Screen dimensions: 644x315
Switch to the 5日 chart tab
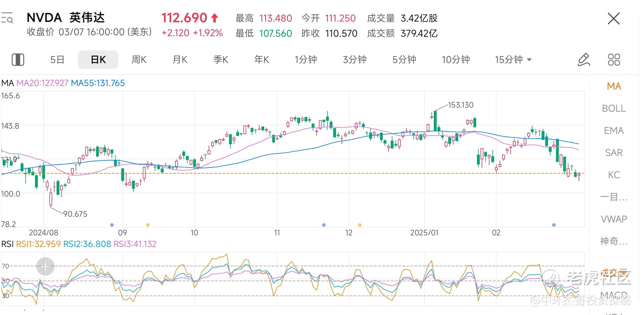pos(57,60)
